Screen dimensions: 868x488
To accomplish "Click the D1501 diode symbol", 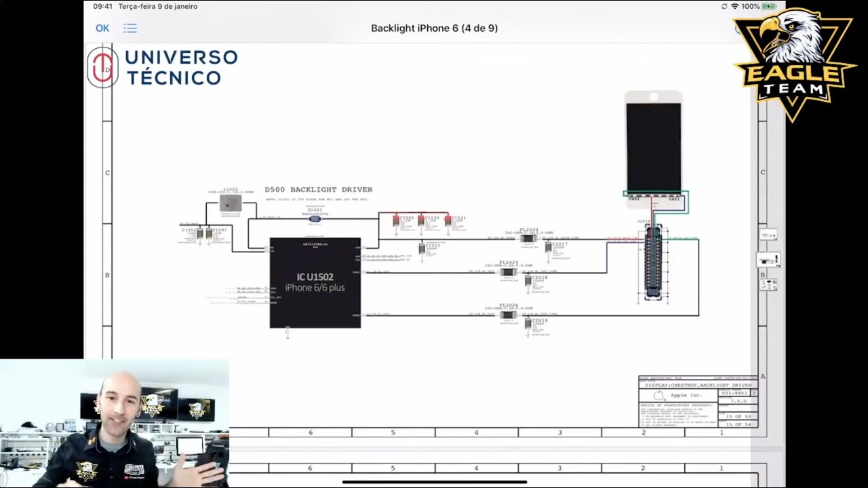I will pos(315,218).
